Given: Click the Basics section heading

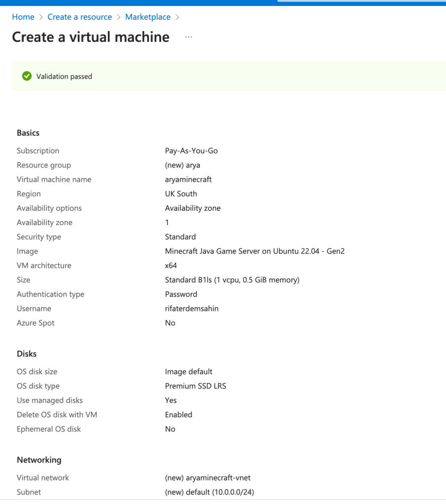Looking at the screenshot, I should pos(28,133).
